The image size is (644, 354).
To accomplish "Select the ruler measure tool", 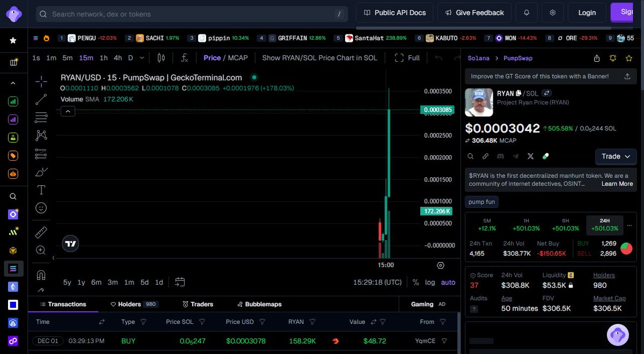I will pos(41,232).
